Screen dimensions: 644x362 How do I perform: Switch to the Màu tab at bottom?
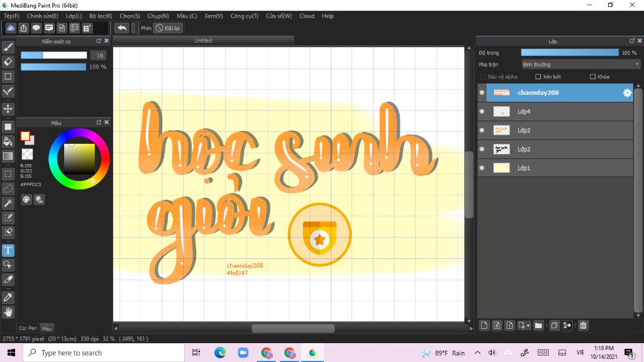point(47,328)
